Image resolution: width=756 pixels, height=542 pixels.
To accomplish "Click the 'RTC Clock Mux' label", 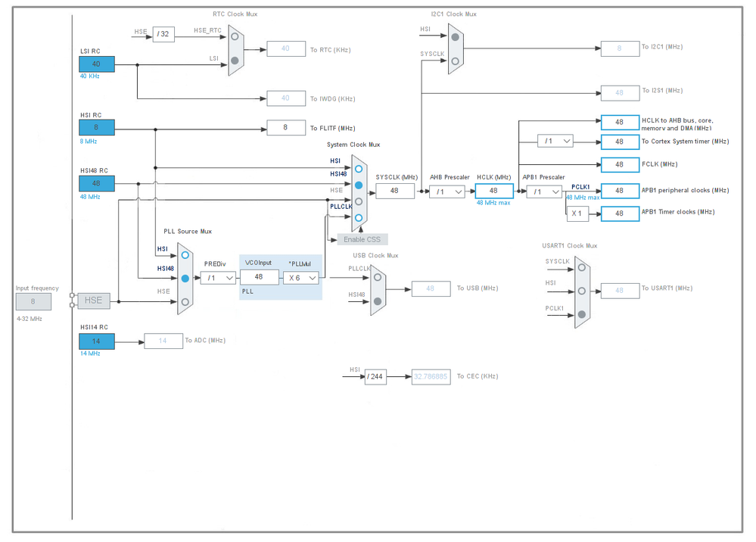I will (x=235, y=14).
